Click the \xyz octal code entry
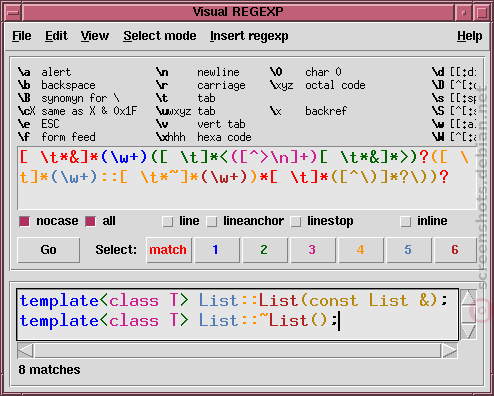This screenshot has width=494, height=396. (318, 85)
